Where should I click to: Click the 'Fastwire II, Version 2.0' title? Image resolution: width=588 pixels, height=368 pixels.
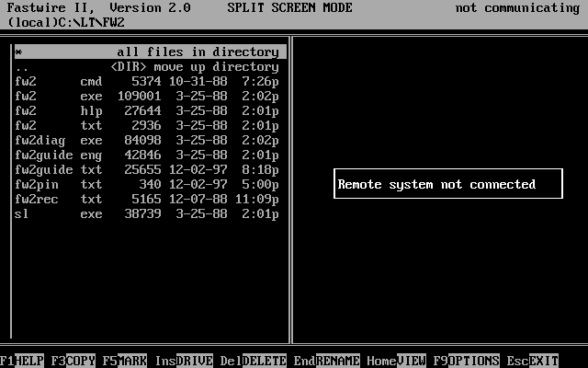pyautogui.click(x=99, y=7)
